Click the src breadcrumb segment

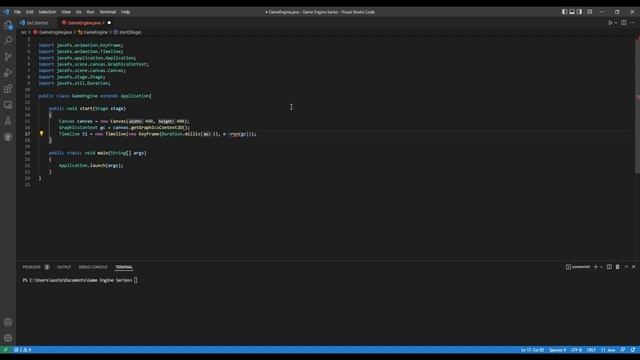(x=24, y=32)
